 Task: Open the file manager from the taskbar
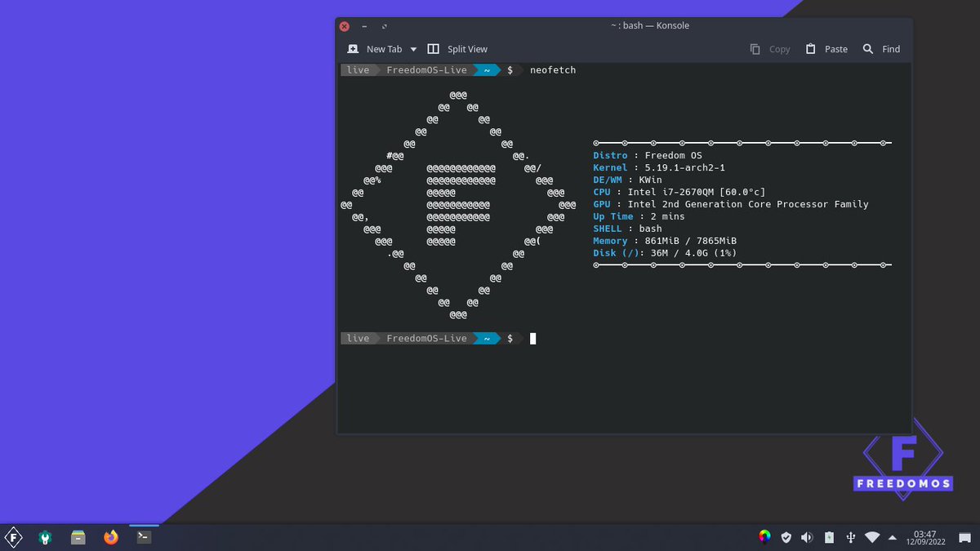pos(78,537)
